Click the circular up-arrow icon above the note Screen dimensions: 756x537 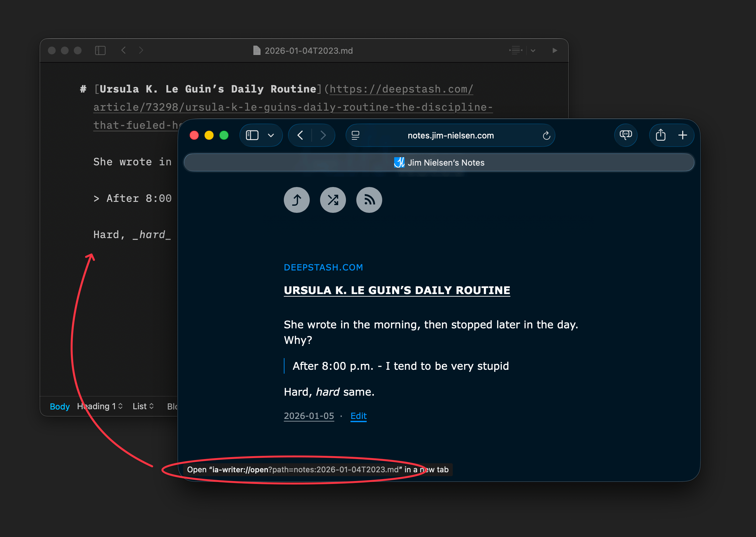297,200
